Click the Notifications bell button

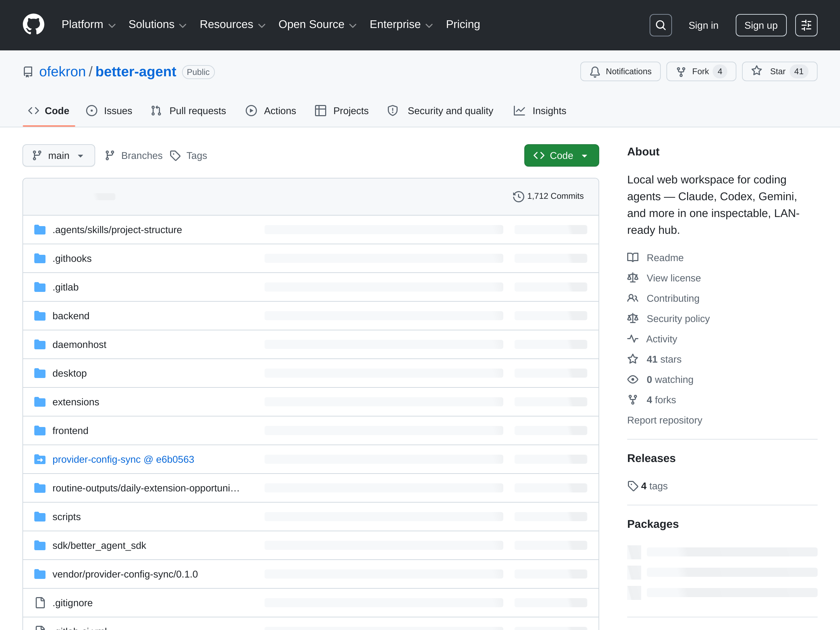click(x=620, y=71)
